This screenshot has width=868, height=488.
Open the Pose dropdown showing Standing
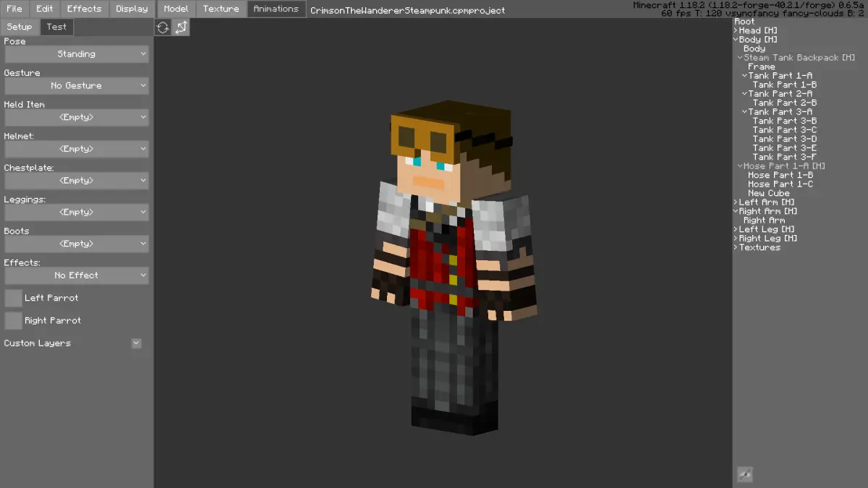77,54
